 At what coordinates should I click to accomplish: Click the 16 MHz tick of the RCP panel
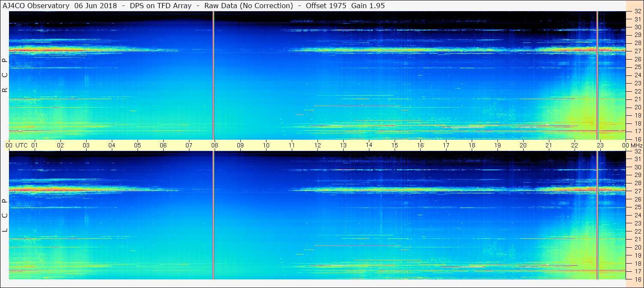(x=637, y=139)
